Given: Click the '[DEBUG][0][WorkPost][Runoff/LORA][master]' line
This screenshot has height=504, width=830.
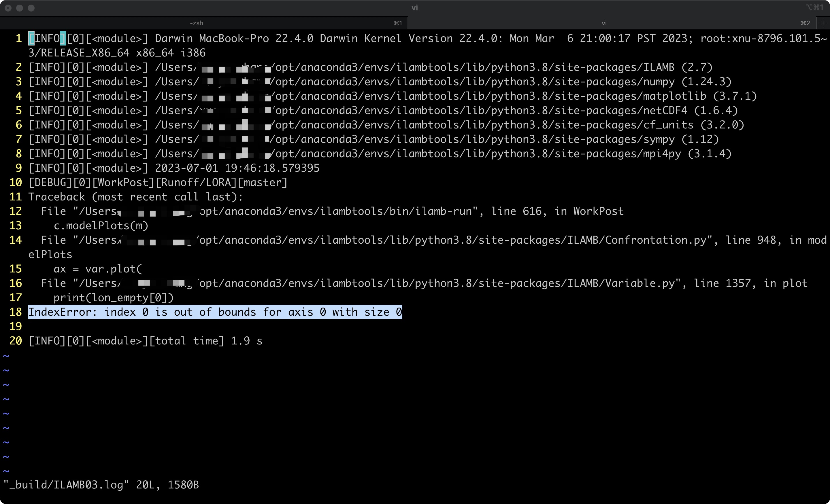Looking at the screenshot, I should [158, 183].
